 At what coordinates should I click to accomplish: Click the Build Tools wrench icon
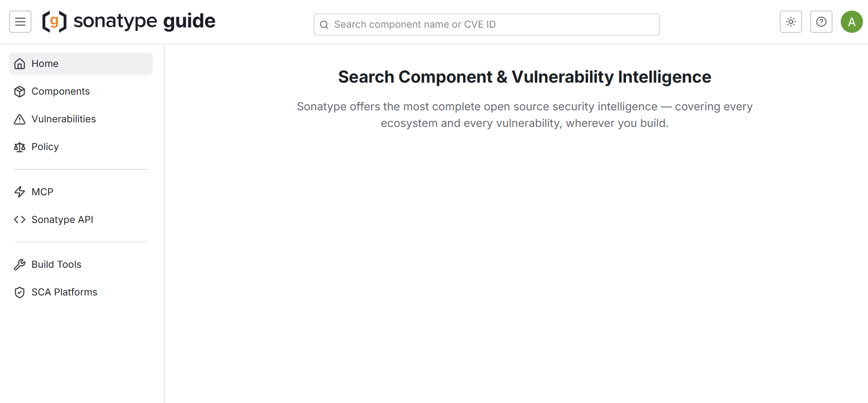pyautogui.click(x=19, y=265)
